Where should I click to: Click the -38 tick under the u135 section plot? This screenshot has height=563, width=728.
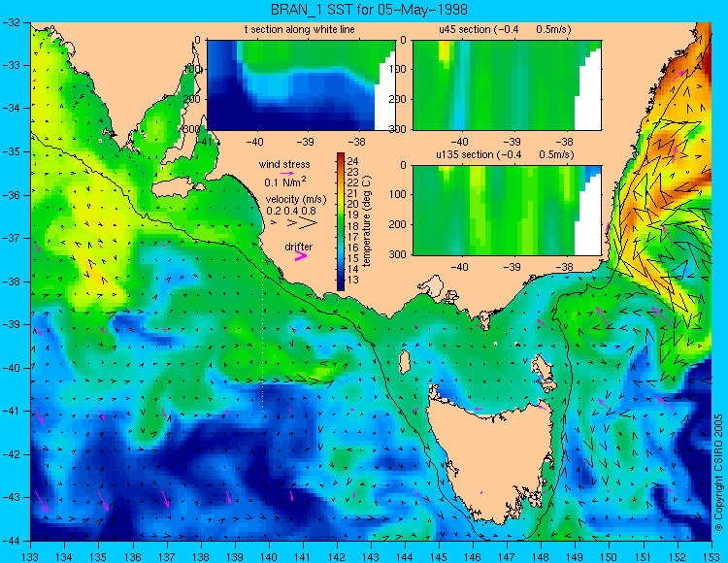pyautogui.click(x=564, y=267)
